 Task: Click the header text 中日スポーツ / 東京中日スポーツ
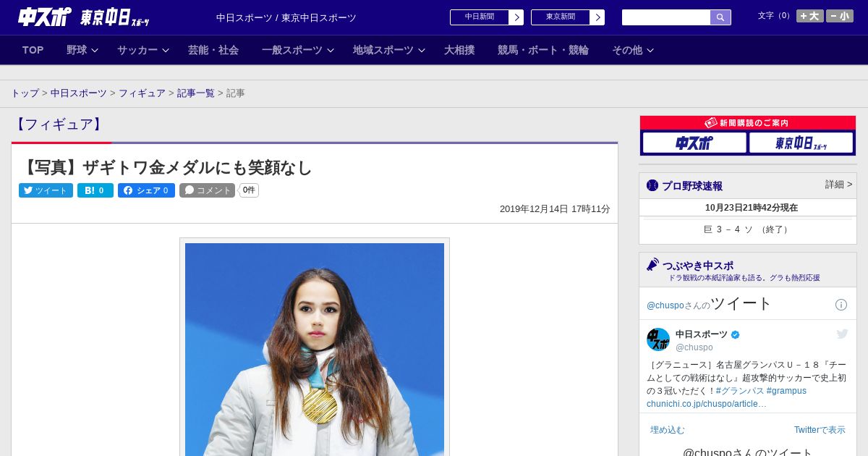click(x=286, y=18)
